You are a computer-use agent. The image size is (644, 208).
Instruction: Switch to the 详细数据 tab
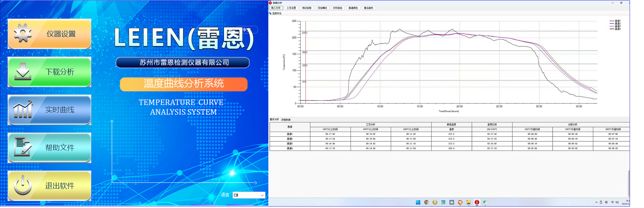tap(286, 120)
